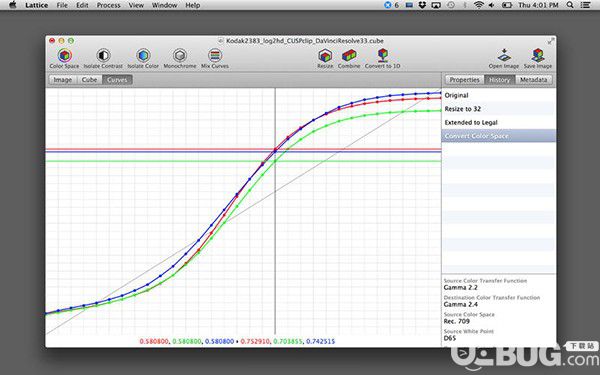This screenshot has height=375, width=600.
Task: Open Notification Center list icon
Action: point(585,5)
